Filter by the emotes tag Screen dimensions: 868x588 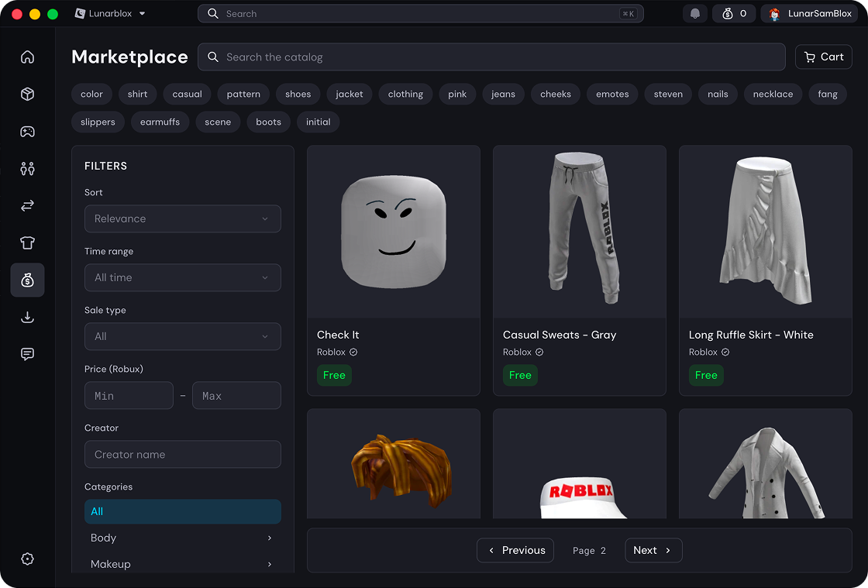coord(612,94)
